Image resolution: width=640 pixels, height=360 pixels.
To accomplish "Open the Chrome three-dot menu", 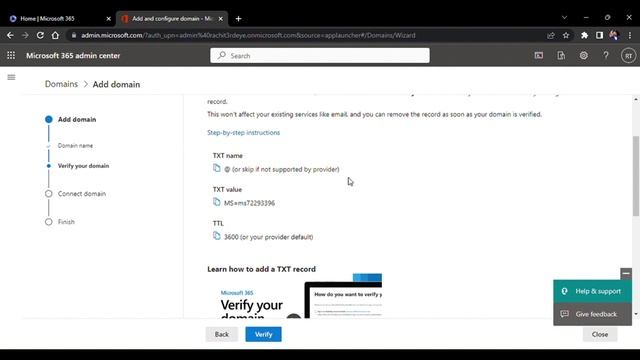I will coord(630,36).
